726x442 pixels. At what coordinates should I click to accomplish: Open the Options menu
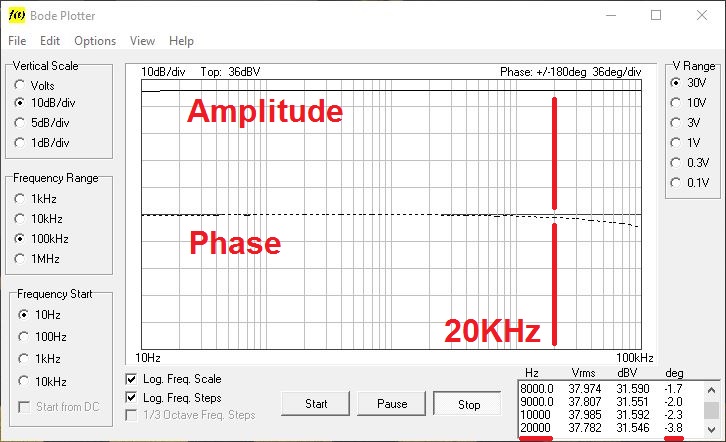[x=95, y=41]
